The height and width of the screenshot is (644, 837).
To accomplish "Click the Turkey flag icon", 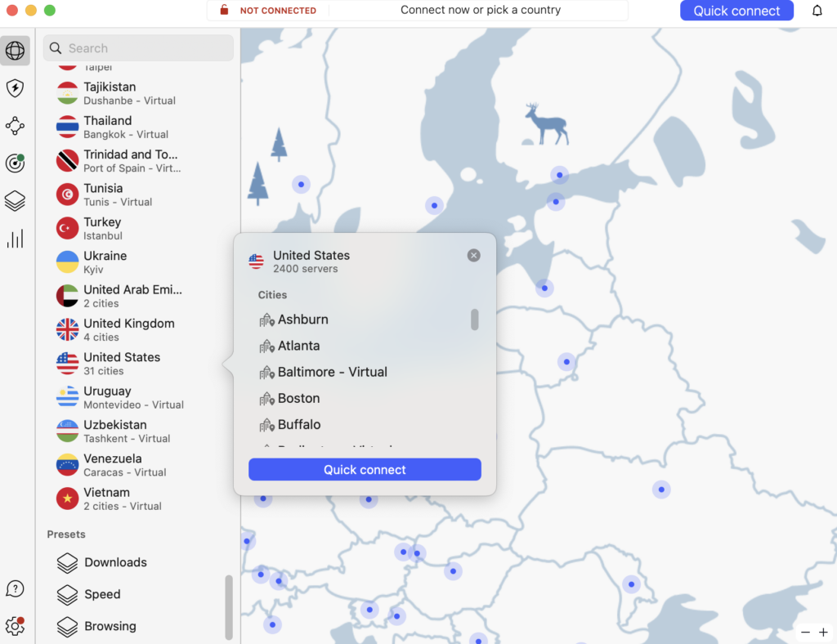I will (x=67, y=228).
